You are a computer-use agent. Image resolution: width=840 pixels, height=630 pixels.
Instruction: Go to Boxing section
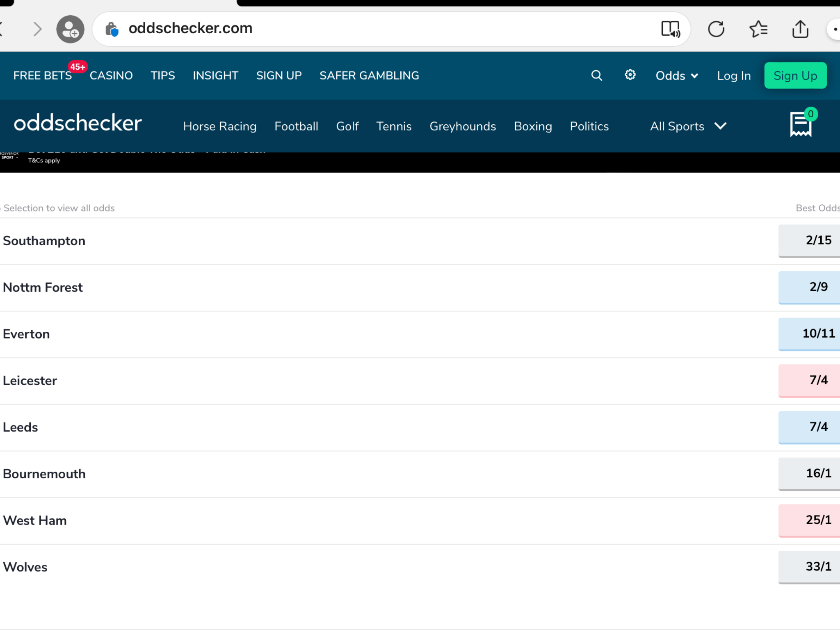[x=533, y=126]
